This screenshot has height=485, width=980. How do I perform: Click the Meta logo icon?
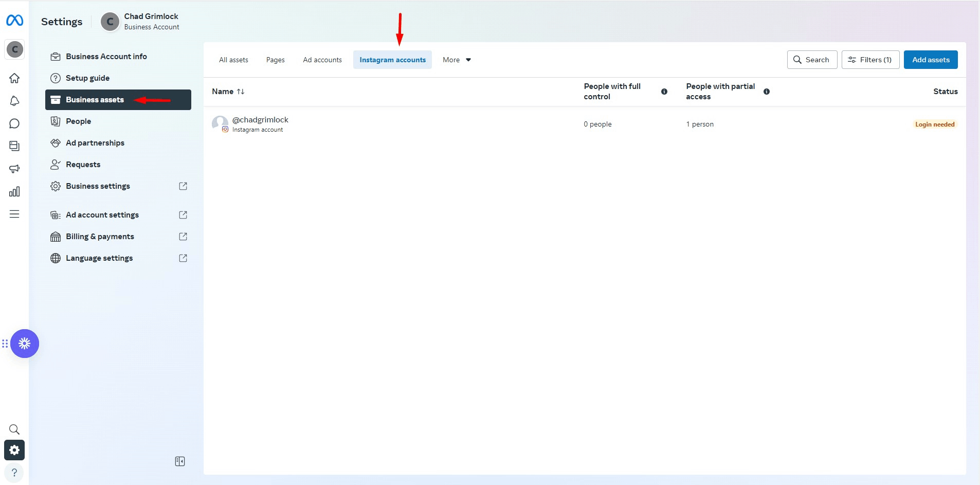(x=14, y=20)
